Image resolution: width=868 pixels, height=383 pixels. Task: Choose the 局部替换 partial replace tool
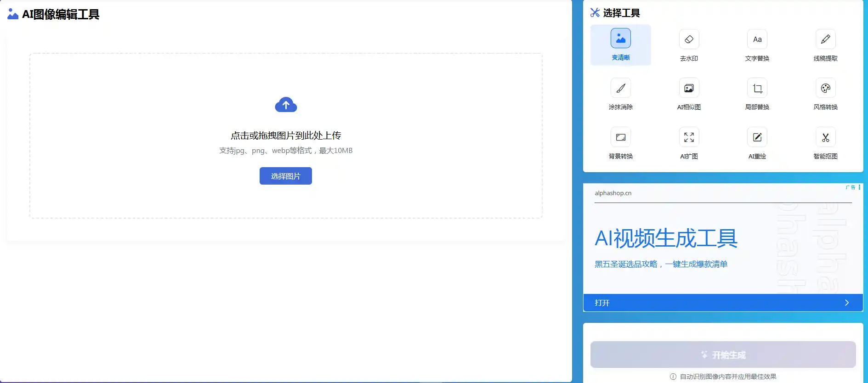coord(757,94)
